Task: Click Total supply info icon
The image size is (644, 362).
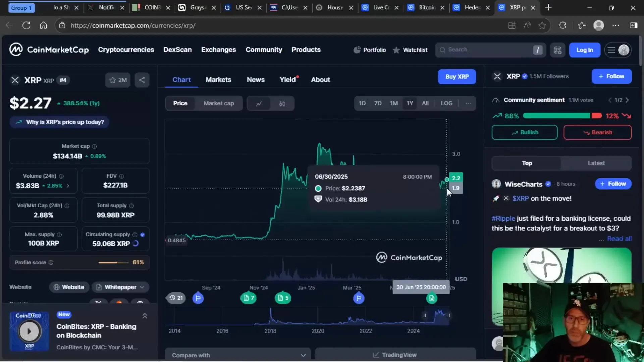Action: pos(131,206)
